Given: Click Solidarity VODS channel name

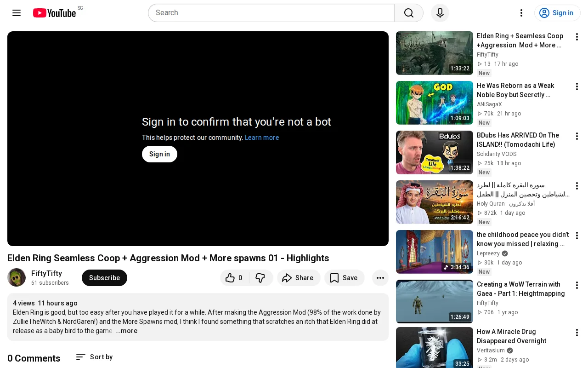Looking at the screenshot, I should [x=497, y=154].
